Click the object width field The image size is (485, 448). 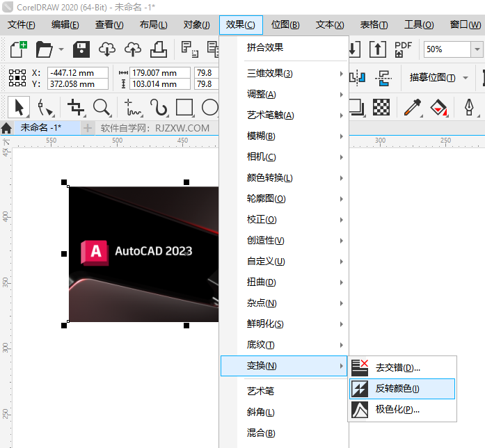pyautogui.click(x=159, y=73)
